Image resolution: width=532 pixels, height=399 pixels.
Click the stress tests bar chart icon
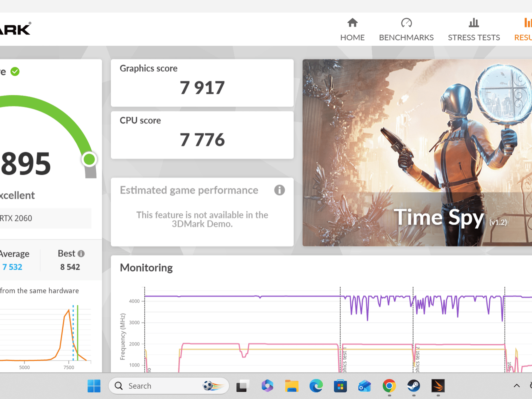click(474, 23)
